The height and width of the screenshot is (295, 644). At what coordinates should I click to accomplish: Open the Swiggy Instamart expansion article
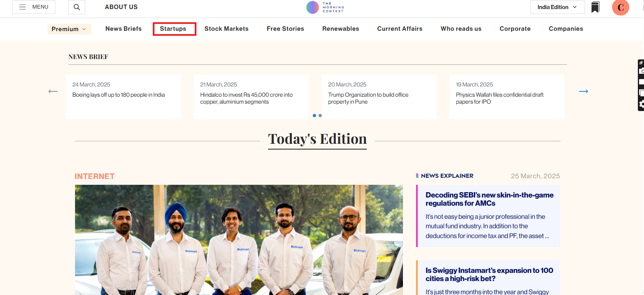tap(489, 275)
